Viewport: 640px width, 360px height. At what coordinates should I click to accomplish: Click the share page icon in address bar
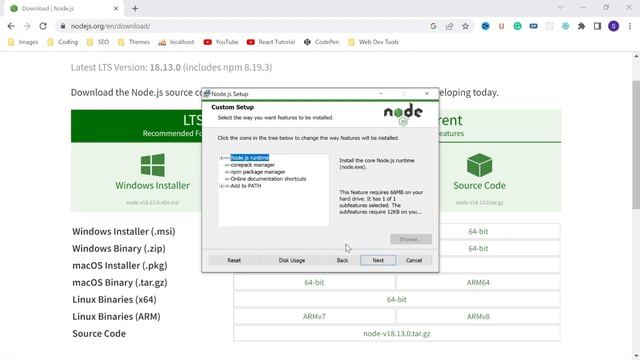click(449, 26)
